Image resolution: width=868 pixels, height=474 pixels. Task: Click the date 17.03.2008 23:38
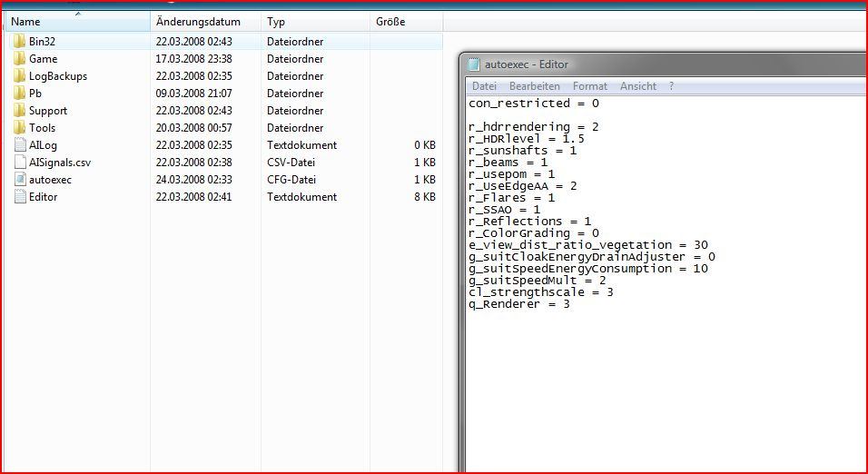[x=193, y=59]
